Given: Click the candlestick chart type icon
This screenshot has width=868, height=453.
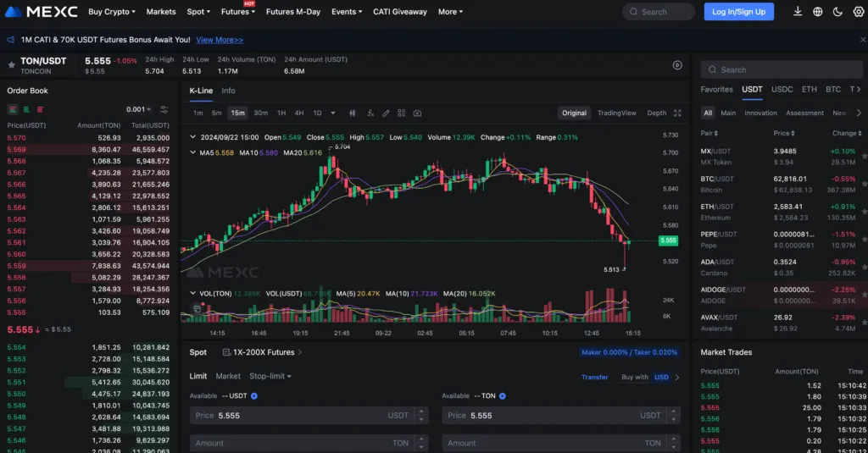Looking at the screenshot, I should click(352, 113).
